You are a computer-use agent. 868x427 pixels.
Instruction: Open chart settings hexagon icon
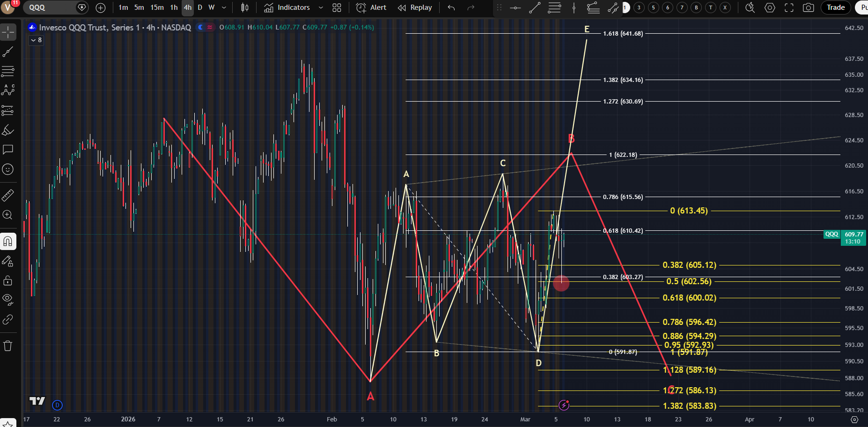pyautogui.click(x=770, y=7)
